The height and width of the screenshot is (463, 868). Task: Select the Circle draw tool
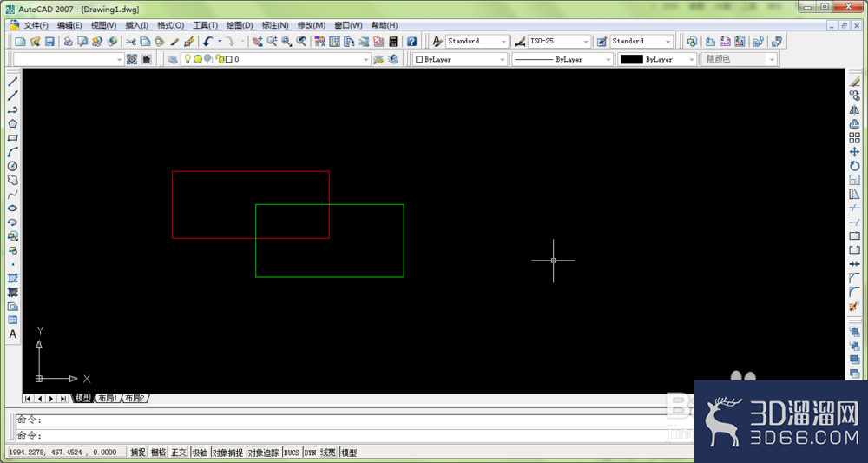point(13,166)
